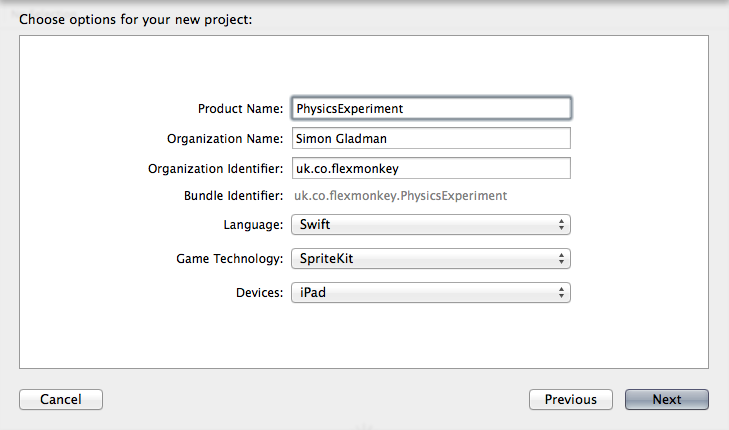The height and width of the screenshot is (430, 729).
Task: Click the "Devices:" label
Action: [x=257, y=293]
